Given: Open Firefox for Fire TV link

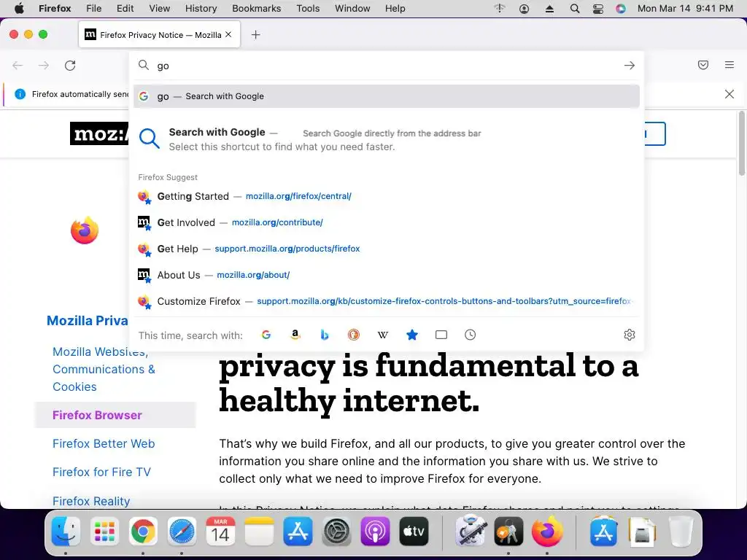Looking at the screenshot, I should [101, 472].
